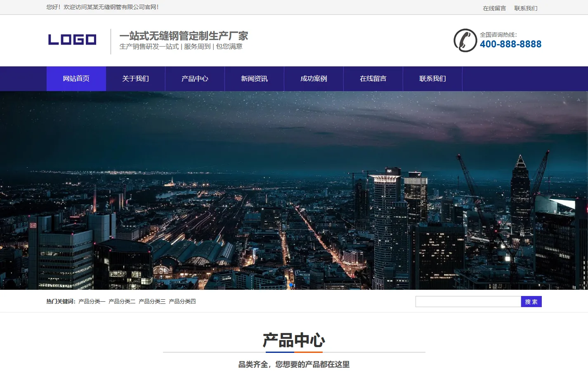
Task: Open 在线留言 in main navigation bar
Action: click(x=373, y=79)
